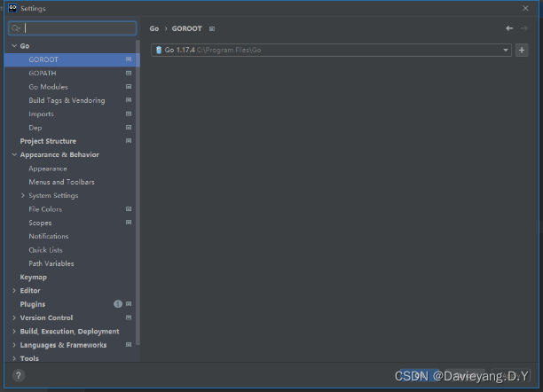
Task: Click the project icon beside Imports
Action: click(x=129, y=114)
